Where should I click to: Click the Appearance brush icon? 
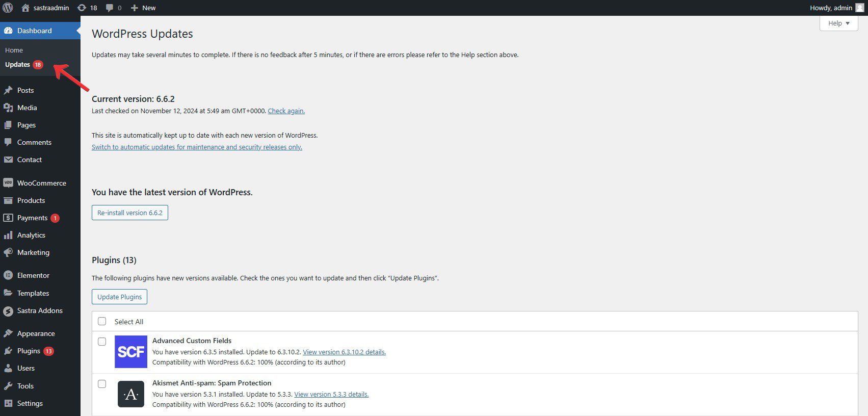8,333
